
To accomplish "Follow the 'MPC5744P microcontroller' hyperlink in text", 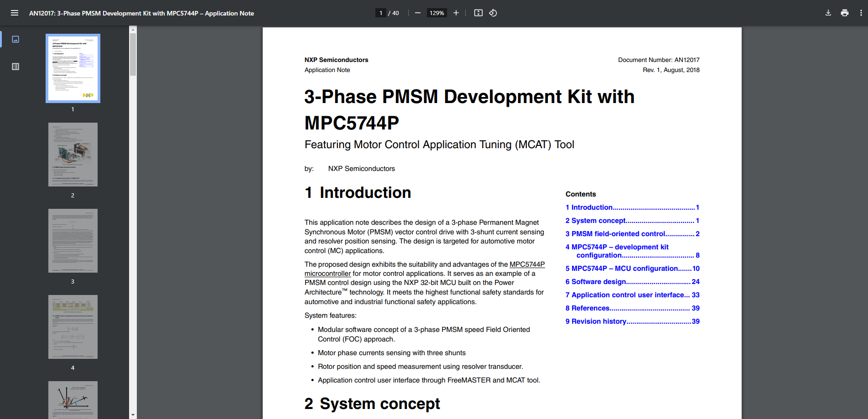I will click(527, 264).
